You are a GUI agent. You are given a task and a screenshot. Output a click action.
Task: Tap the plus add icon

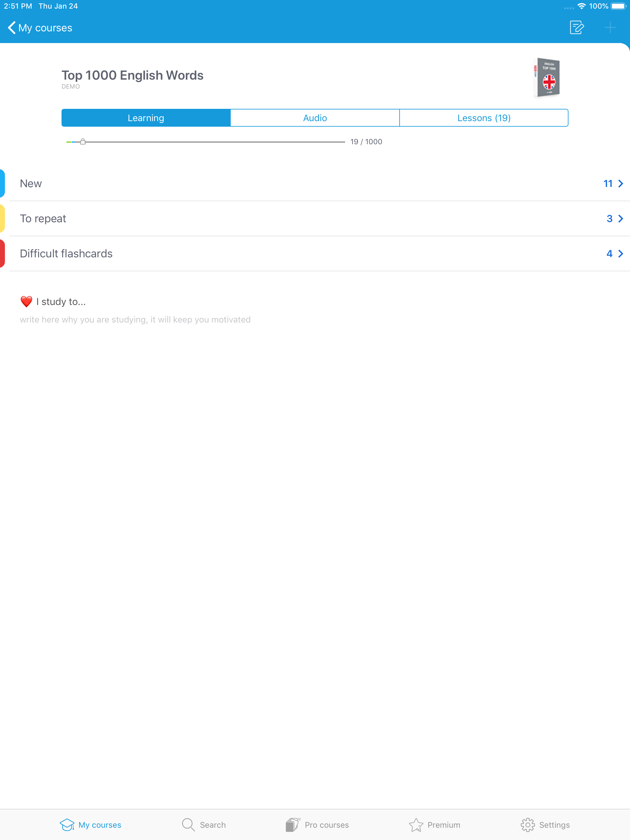pyautogui.click(x=610, y=27)
